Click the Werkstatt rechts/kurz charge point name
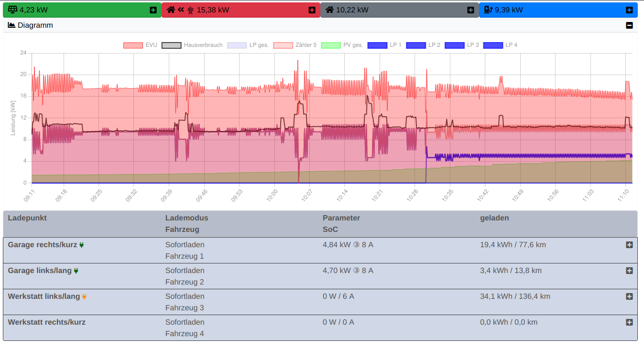Viewport: 644px width, 350px height. [x=47, y=322]
